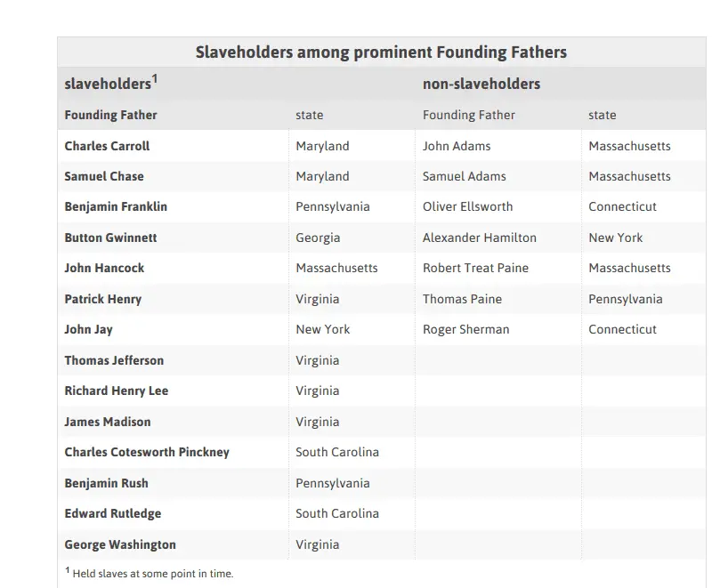Select the Button Gwinnett entry

click(x=109, y=238)
